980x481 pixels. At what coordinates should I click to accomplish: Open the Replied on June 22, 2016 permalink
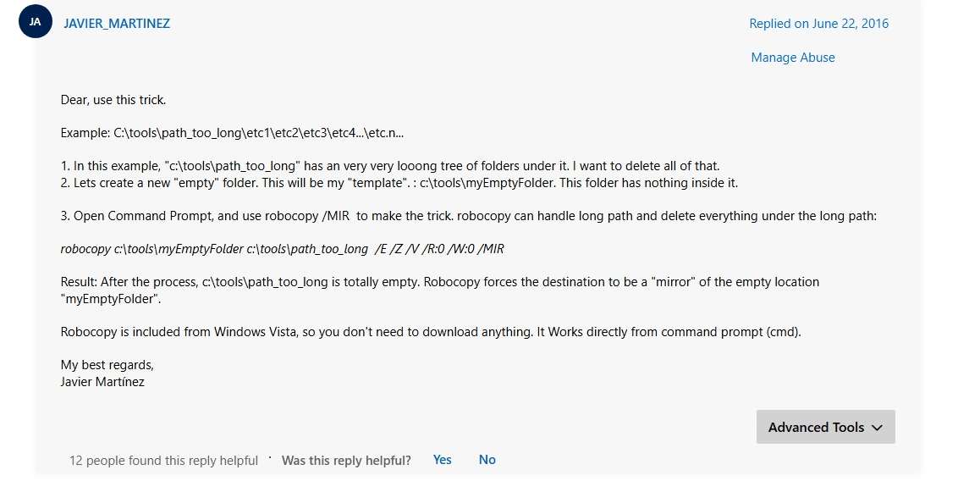pyautogui.click(x=818, y=24)
